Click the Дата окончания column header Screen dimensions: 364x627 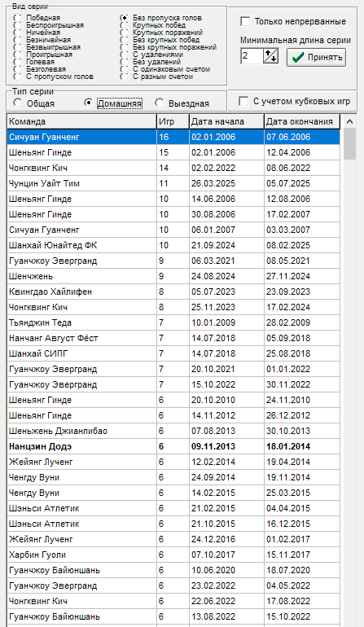click(x=302, y=121)
